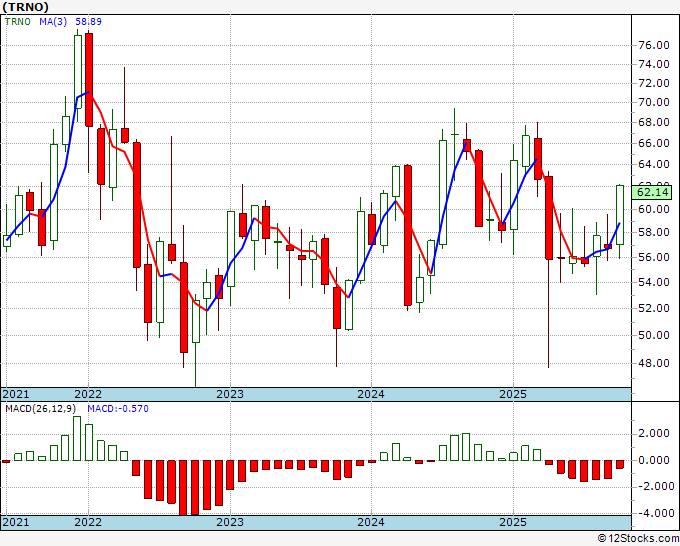
Task: Click 2025 on the price chart timeline
Action: point(513,394)
